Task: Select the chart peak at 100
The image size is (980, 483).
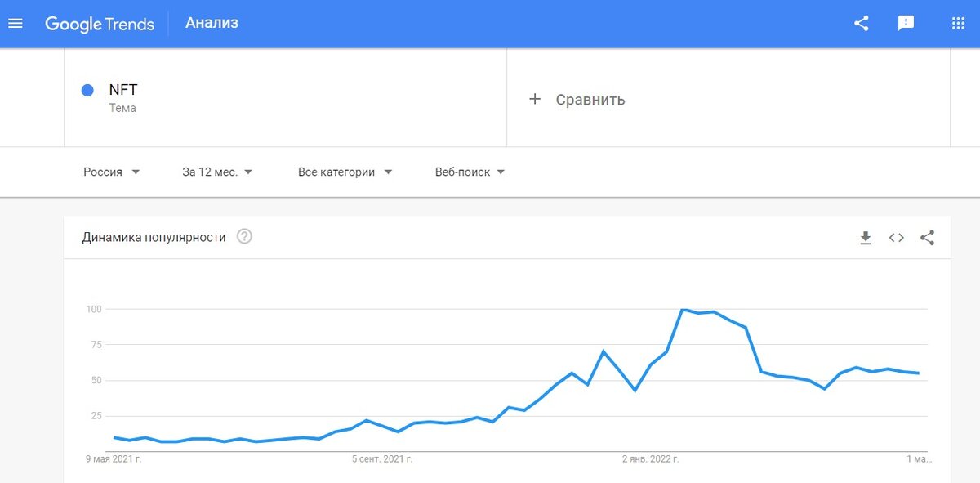Action: point(682,310)
